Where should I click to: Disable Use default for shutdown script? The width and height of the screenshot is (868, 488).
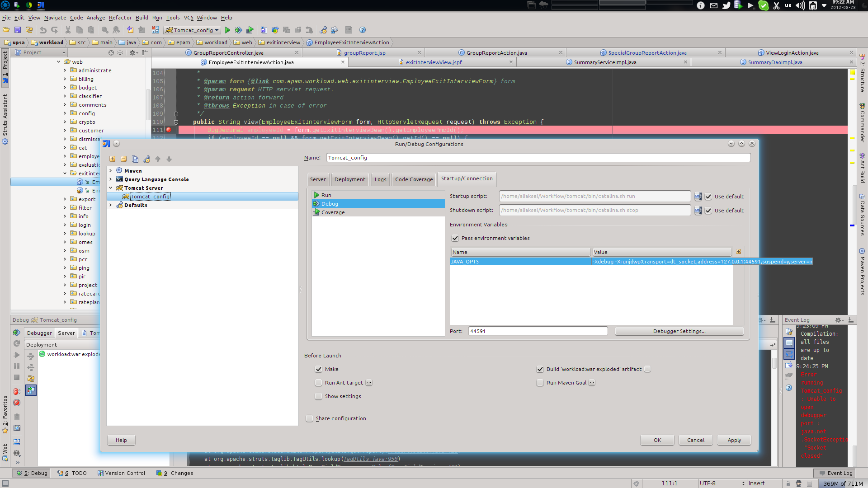(708, 210)
